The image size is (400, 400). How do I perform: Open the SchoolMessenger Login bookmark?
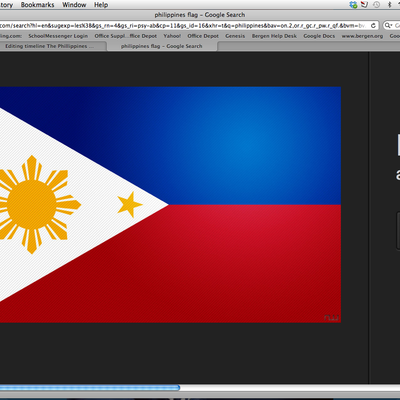(x=58, y=36)
